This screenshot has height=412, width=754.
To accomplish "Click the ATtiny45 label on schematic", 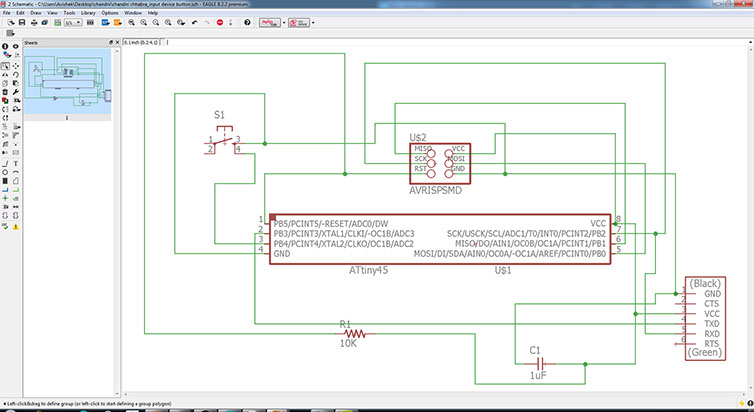I will click(x=368, y=270).
